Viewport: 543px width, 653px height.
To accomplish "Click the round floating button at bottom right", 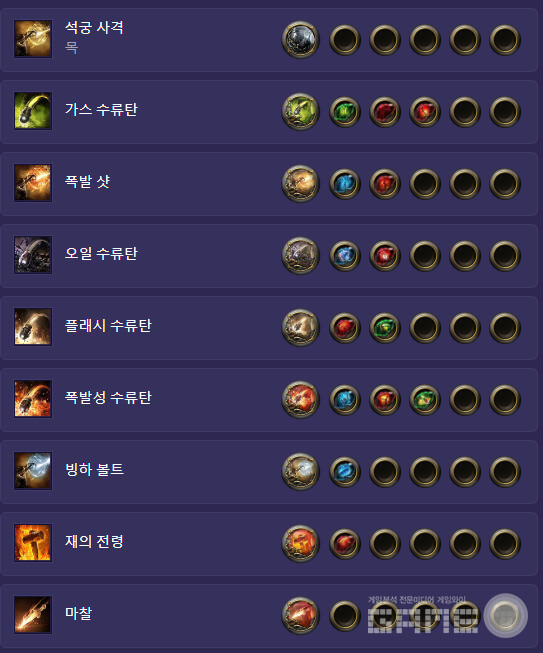I will (506, 616).
